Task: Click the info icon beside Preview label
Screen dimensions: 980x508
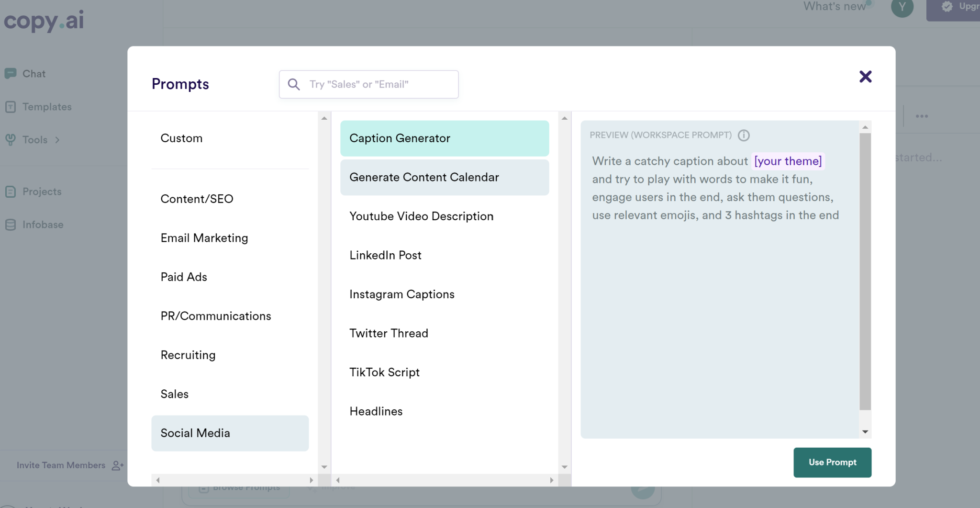Action: point(744,135)
